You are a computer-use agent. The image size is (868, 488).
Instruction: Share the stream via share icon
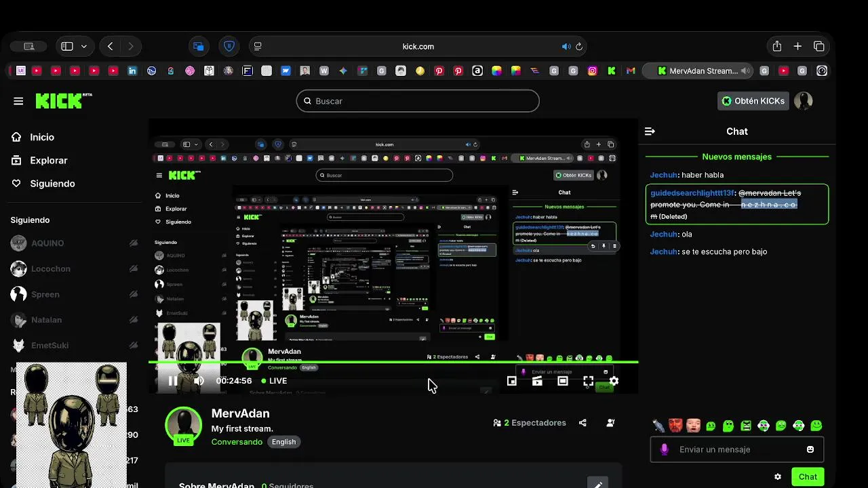pos(583,423)
